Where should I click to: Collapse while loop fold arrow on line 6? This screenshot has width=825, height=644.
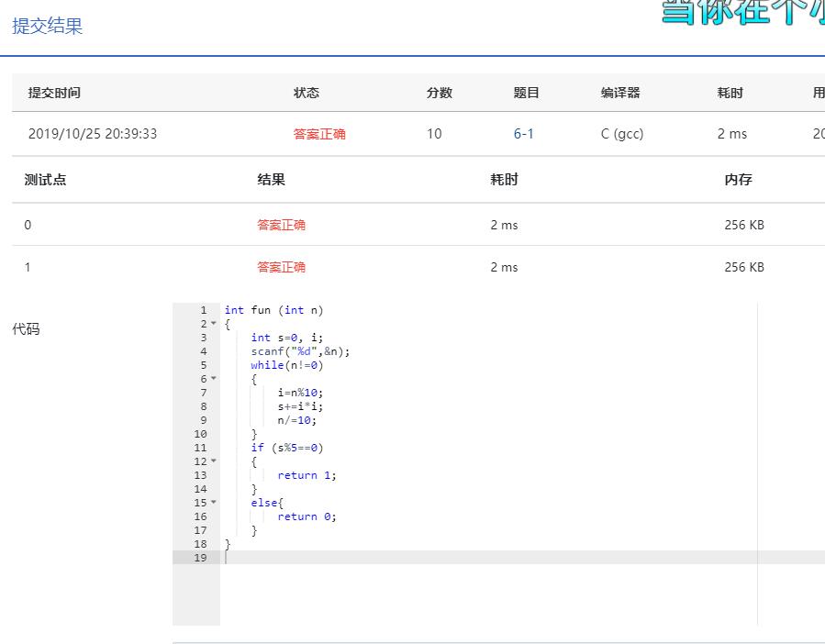[x=214, y=378]
